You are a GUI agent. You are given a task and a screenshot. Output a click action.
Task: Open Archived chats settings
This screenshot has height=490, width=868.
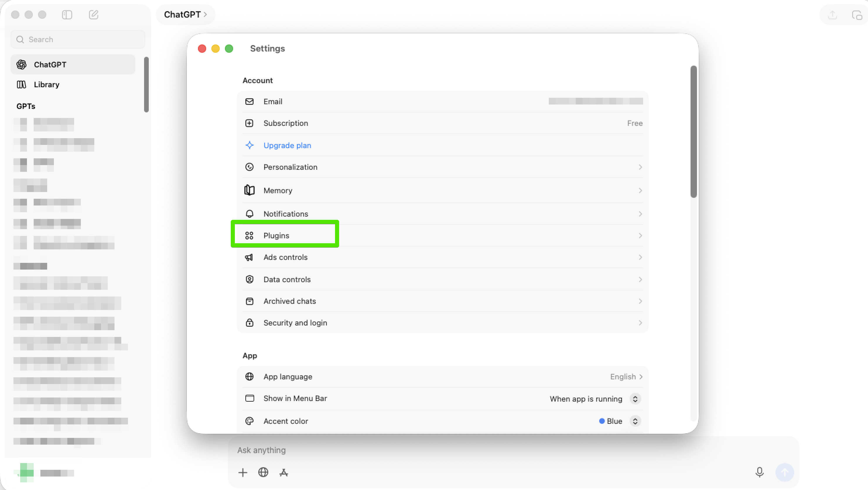coord(442,301)
